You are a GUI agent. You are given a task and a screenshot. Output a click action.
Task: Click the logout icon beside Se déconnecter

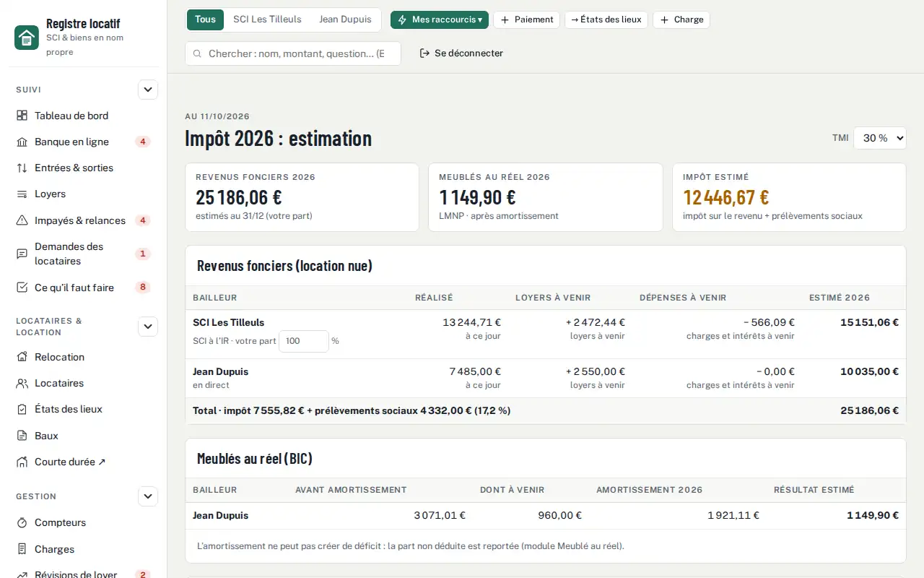tap(424, 53)
